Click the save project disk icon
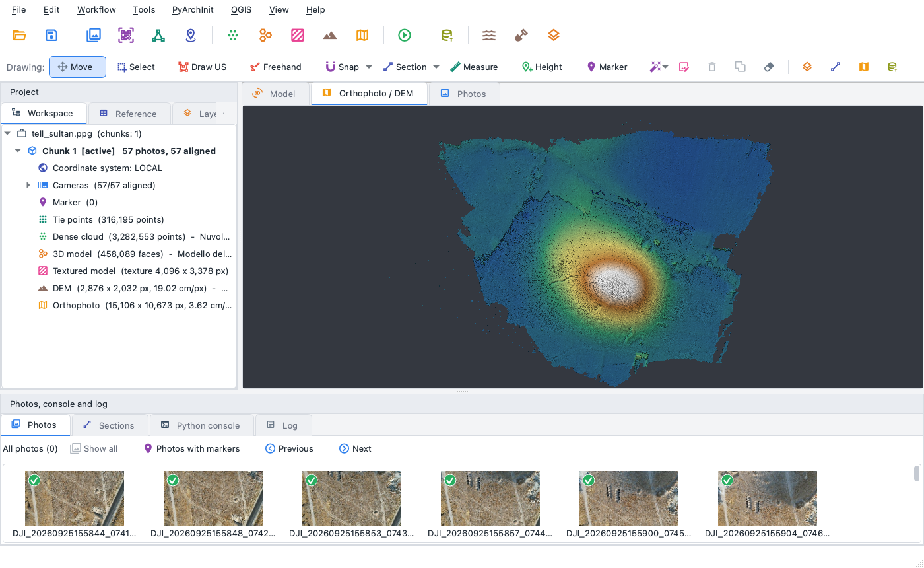Image resolution: width=924 pixels, height=568 pixels. (x=51, y=35)
